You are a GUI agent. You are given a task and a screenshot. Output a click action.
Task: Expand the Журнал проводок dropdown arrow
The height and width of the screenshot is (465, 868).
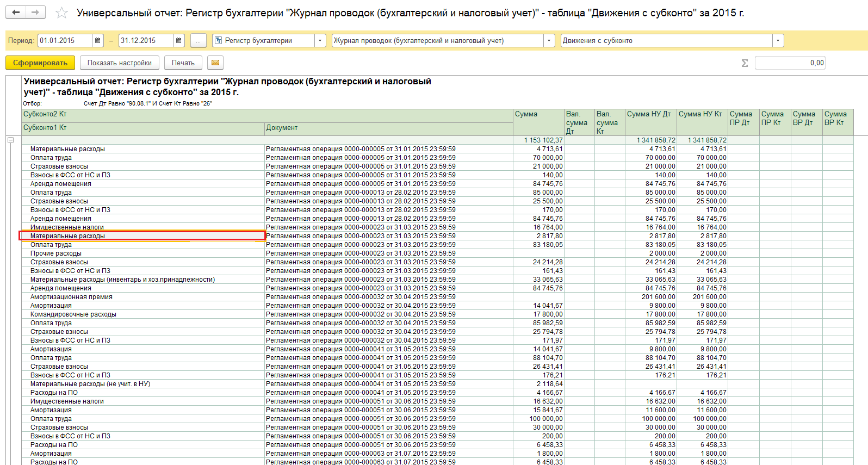click(549, 41)
